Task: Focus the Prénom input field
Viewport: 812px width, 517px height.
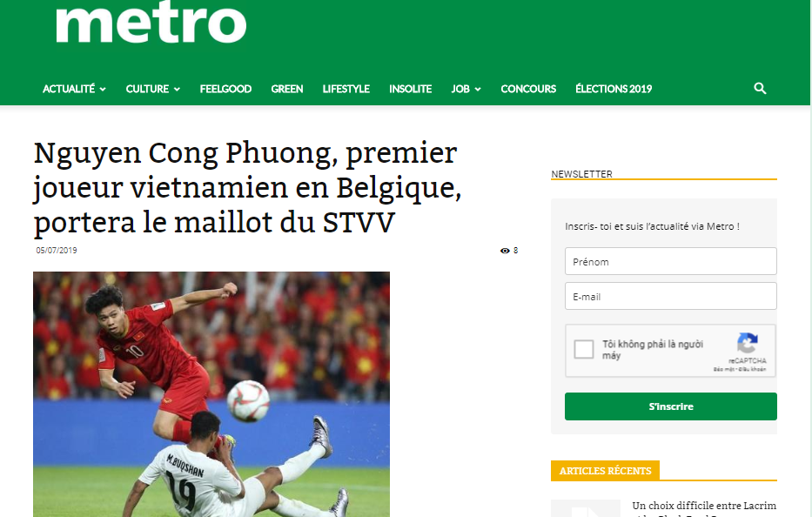Action: click(x=671, y=261)
